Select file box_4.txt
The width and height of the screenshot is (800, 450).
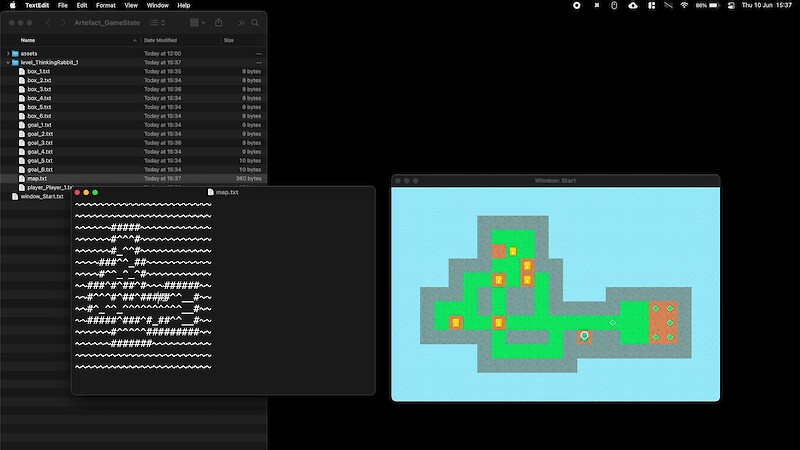point(39,98)
